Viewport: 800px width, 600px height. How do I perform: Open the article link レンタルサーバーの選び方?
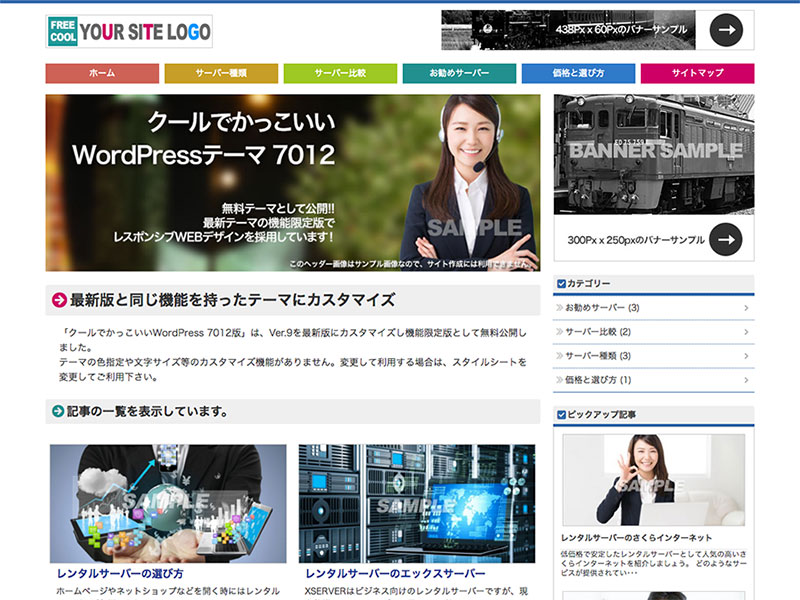(120, 574)
